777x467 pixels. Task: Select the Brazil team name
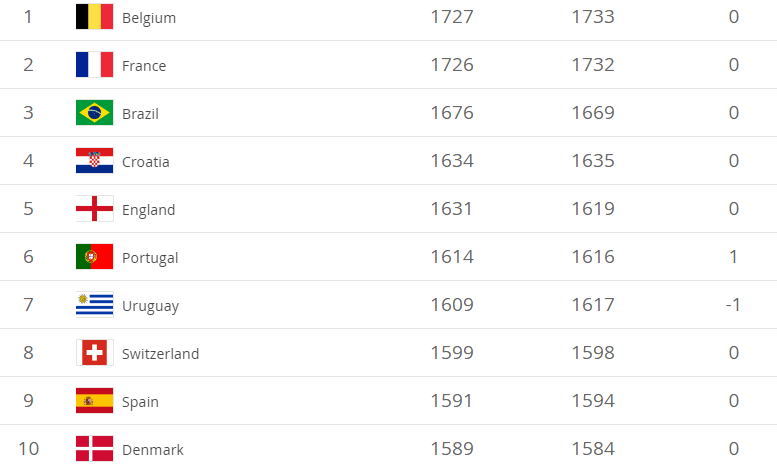pos(140,114)
